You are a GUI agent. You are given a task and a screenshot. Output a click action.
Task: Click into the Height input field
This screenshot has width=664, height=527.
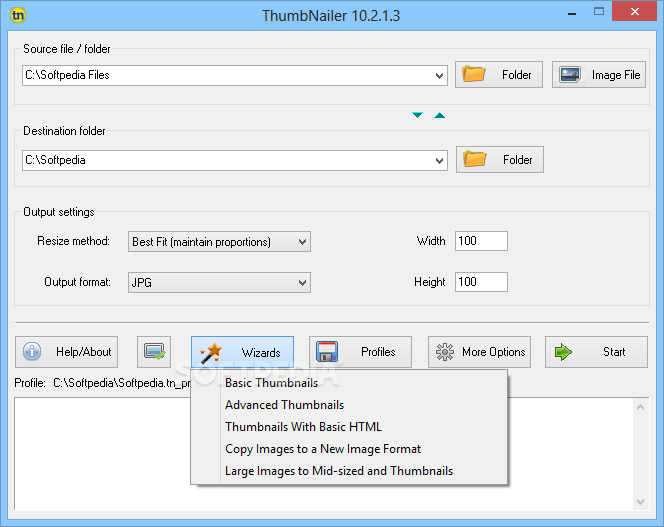click(x=481, y=282)
